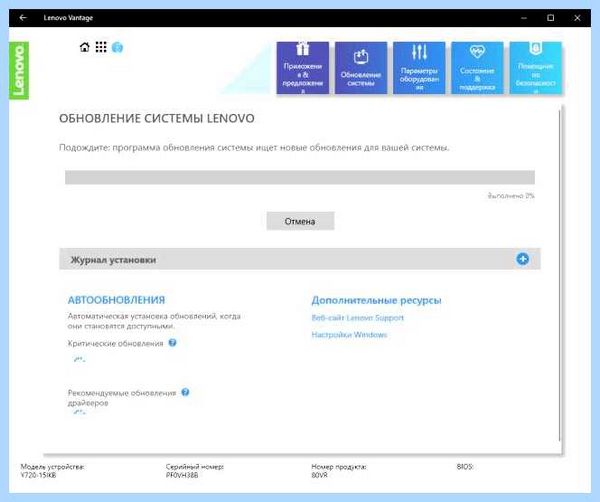Minimize the Lenovo Vantage window
This screenshot has height=502, width=600.
pyautogui.click(x=524, y=18)
